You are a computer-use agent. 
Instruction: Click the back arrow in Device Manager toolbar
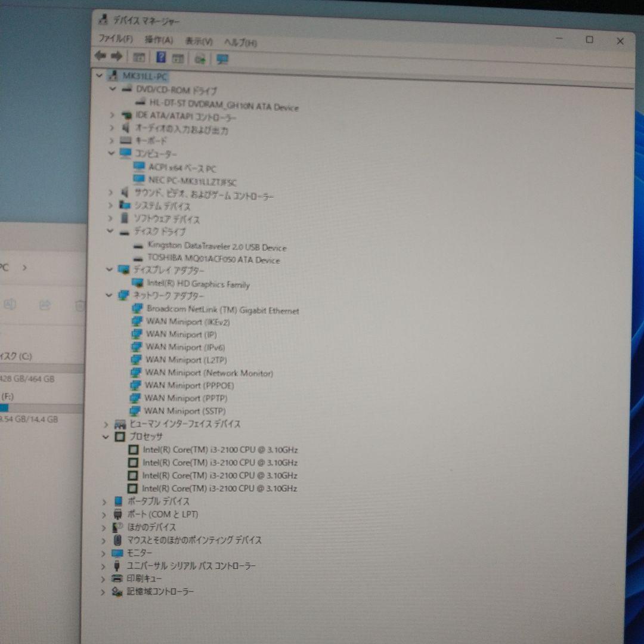click(101, 57)
